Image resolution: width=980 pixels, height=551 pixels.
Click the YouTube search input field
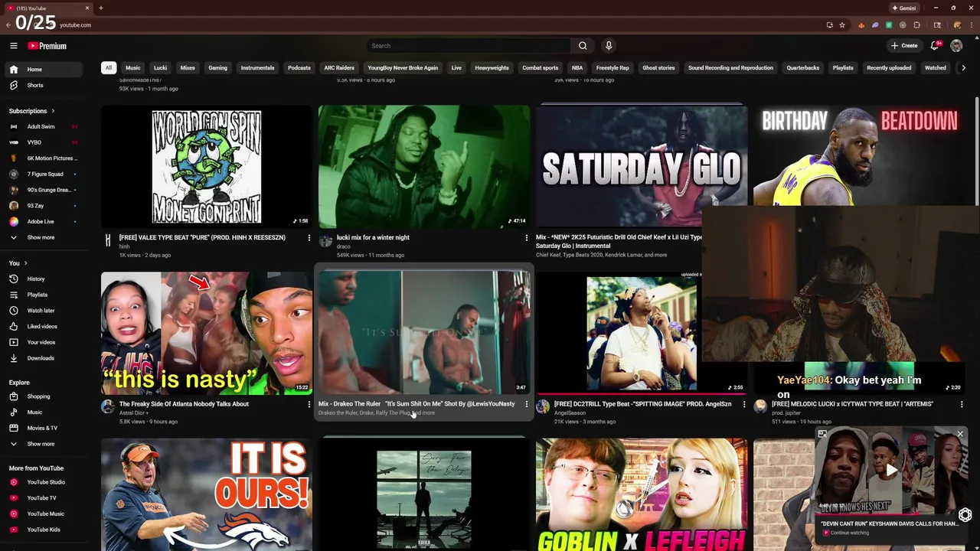click(x=467, y=46)
